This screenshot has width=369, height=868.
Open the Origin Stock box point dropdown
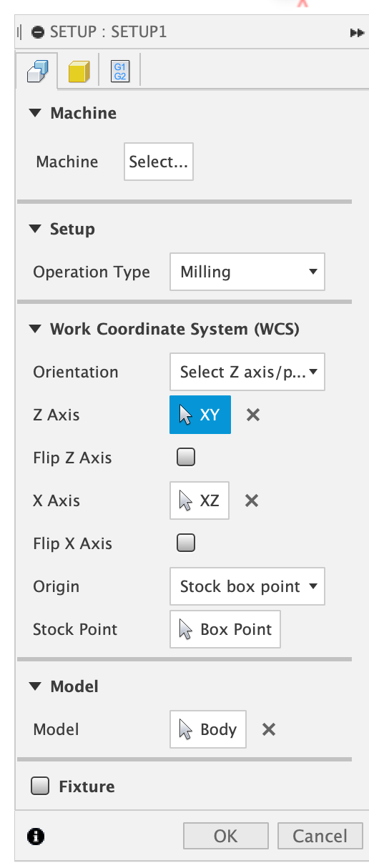(247, 586)
